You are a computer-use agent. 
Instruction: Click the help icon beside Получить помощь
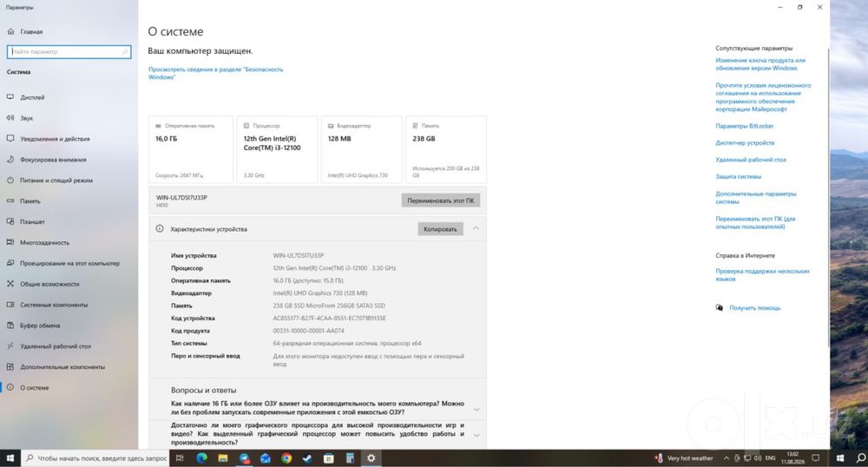(719, 307)
